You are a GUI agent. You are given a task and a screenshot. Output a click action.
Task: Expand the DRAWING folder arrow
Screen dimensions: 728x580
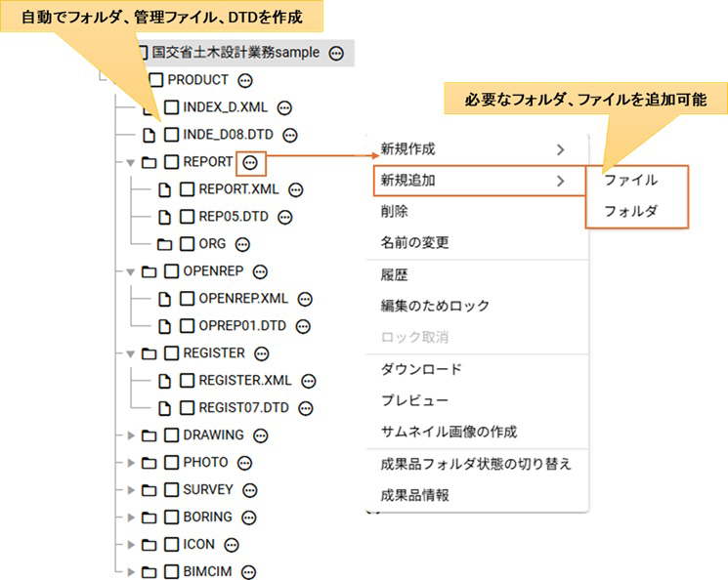click(131, 435)
